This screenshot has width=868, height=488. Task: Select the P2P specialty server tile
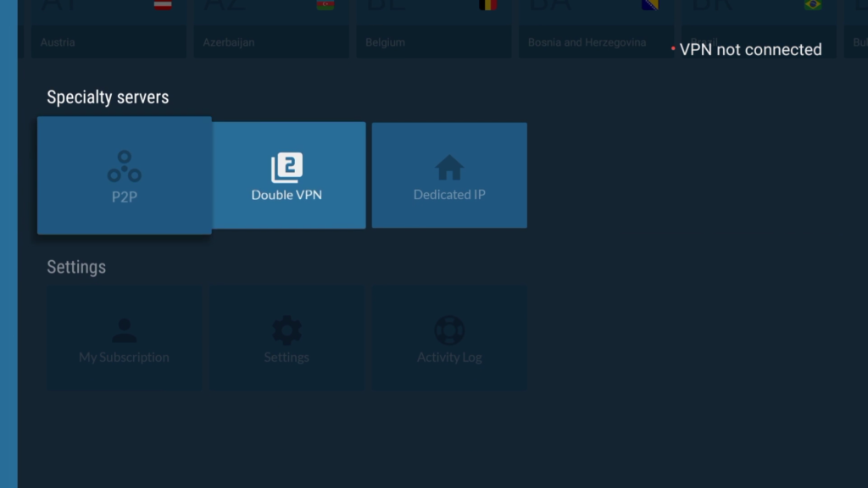(x=124, y=175)
